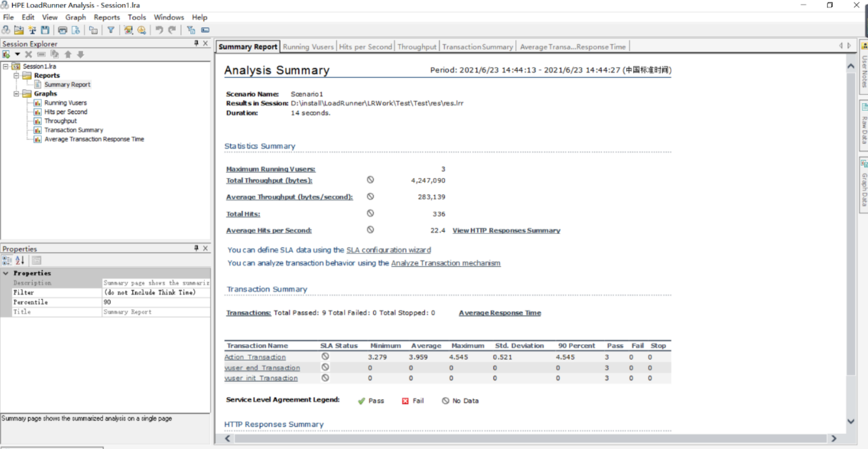Select Throughput graph in Session Explorer
868x449 pixels.
(x=60, y=121)
